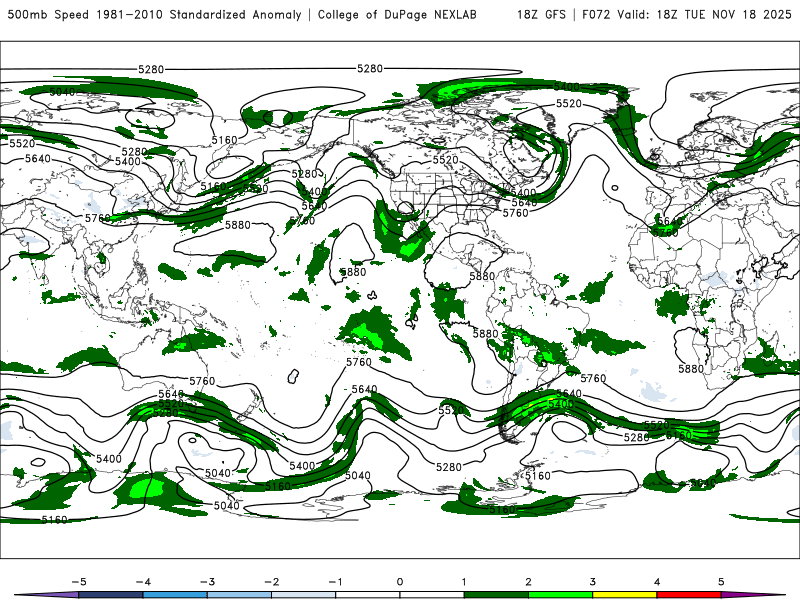
Task: Click the '18Z GFS' model run text
Action: point(541,15)
